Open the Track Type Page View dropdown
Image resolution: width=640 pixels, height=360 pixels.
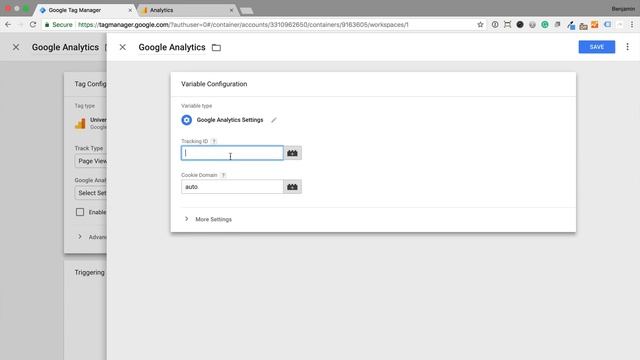(91, 161)
